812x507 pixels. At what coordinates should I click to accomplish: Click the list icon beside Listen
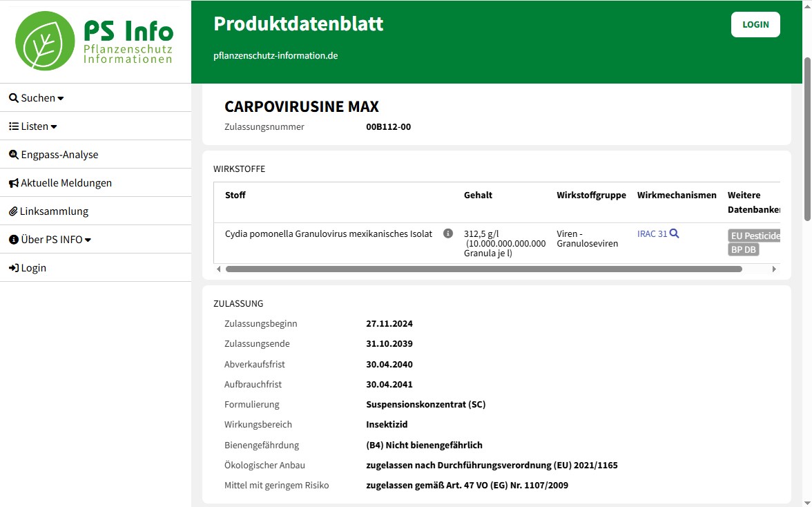13,126
